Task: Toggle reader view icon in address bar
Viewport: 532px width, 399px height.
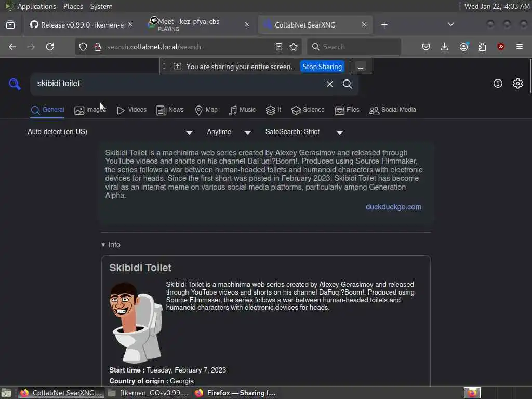Action: 279,47
